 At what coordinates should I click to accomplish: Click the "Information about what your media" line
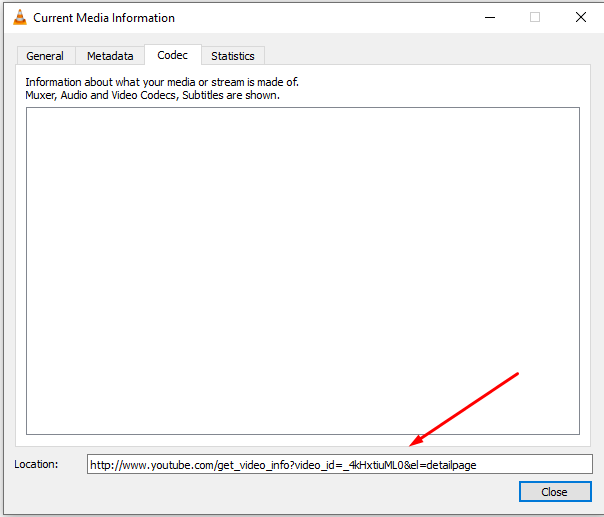(162, 82)
